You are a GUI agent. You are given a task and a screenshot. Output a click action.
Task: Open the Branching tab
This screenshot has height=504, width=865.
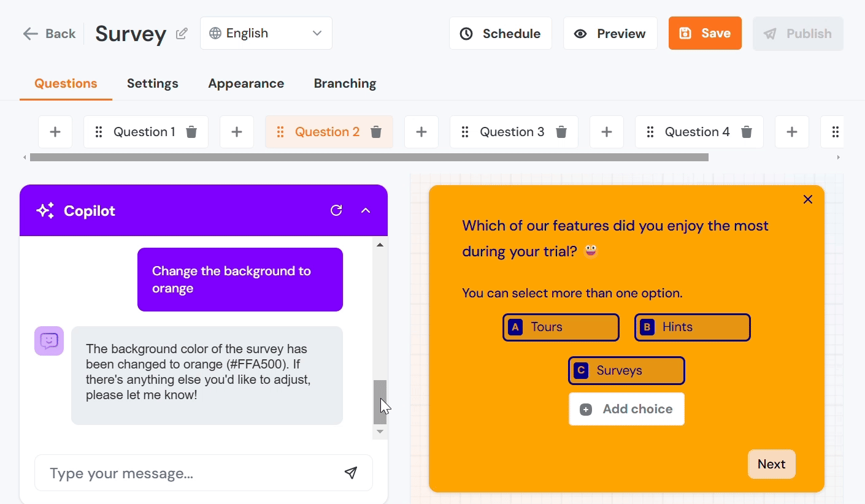(x=345, y=83)
